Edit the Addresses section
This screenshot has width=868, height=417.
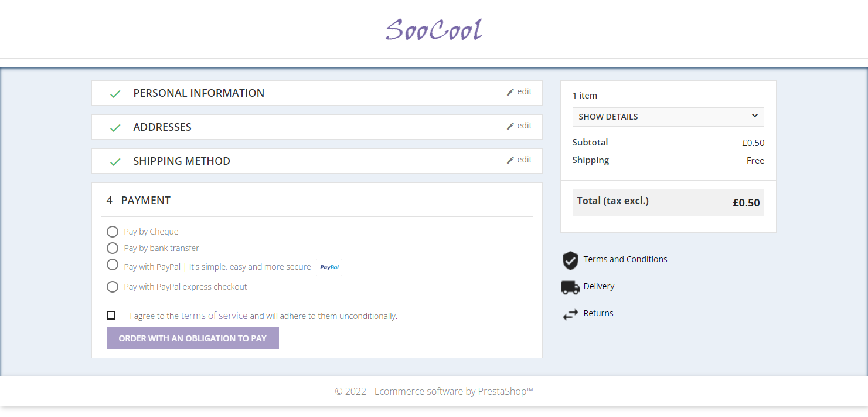coord(519,126)
